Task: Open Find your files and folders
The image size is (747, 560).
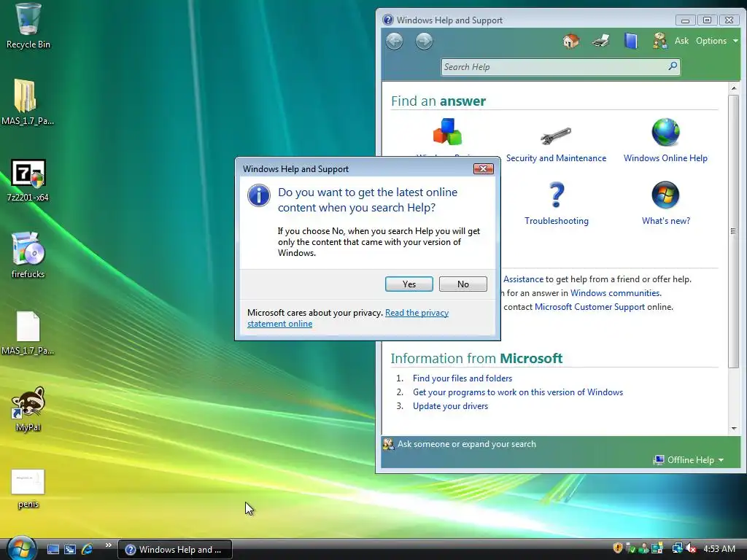Action: pos(462,378)
